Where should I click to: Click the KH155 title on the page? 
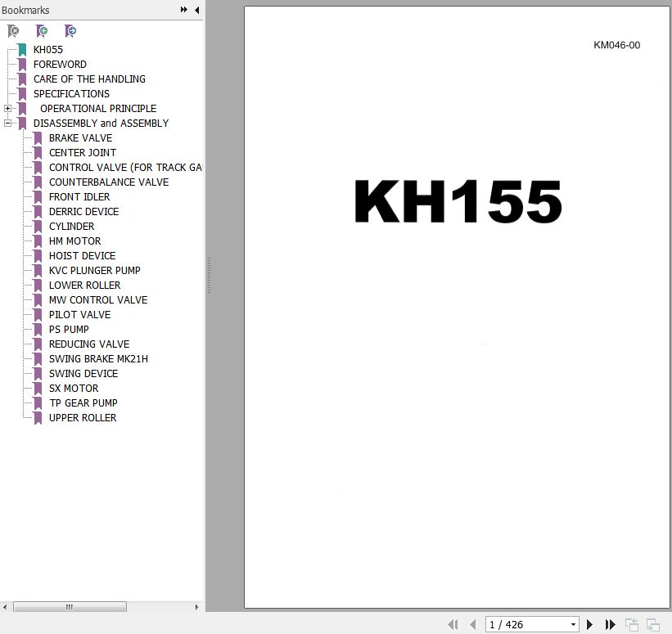(x=458, y=201)
